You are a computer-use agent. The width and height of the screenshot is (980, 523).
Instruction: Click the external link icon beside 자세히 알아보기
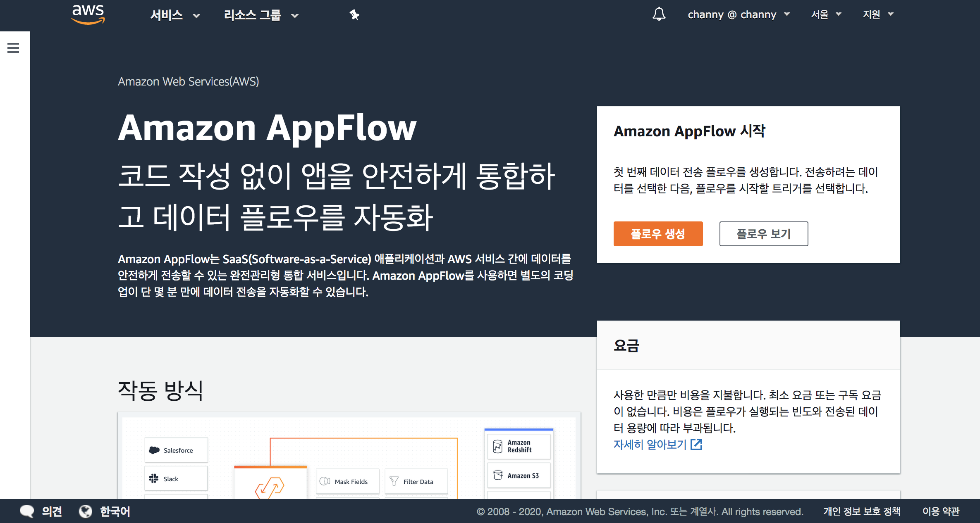pos(696,445)
